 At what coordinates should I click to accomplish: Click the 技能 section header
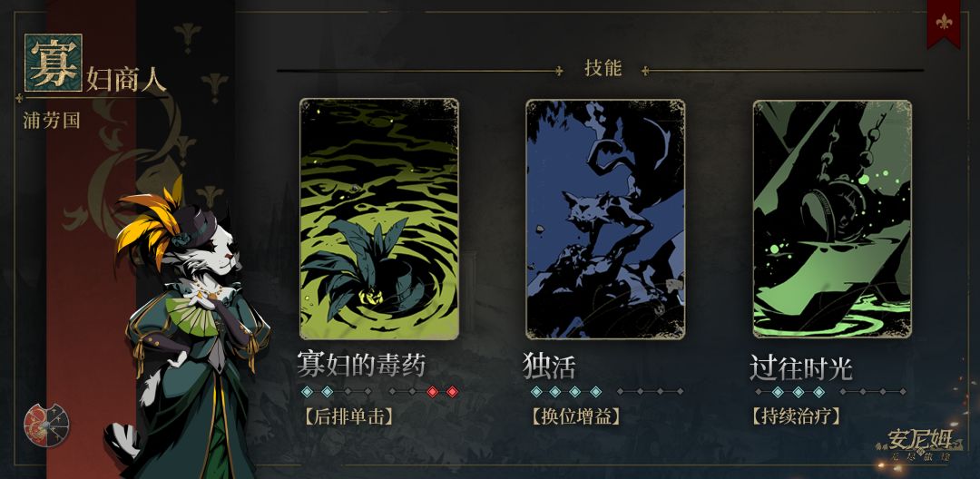pos(603,68)
